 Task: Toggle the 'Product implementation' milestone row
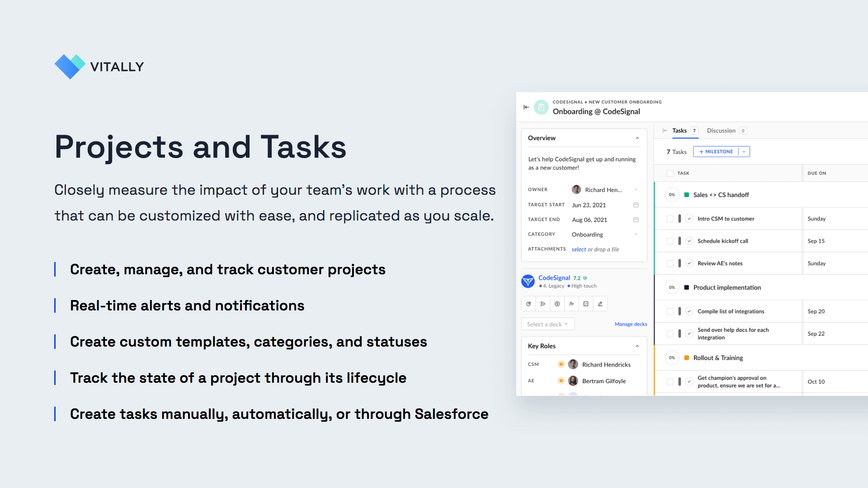coord(761,287)
